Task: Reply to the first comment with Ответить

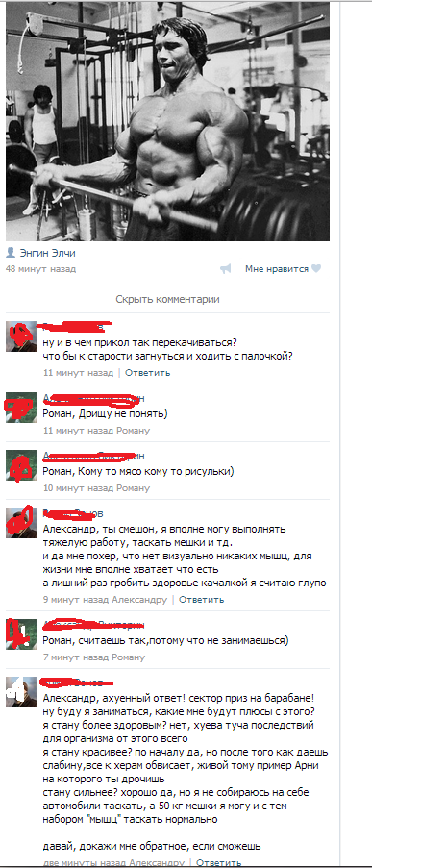Action: point(148,373)
